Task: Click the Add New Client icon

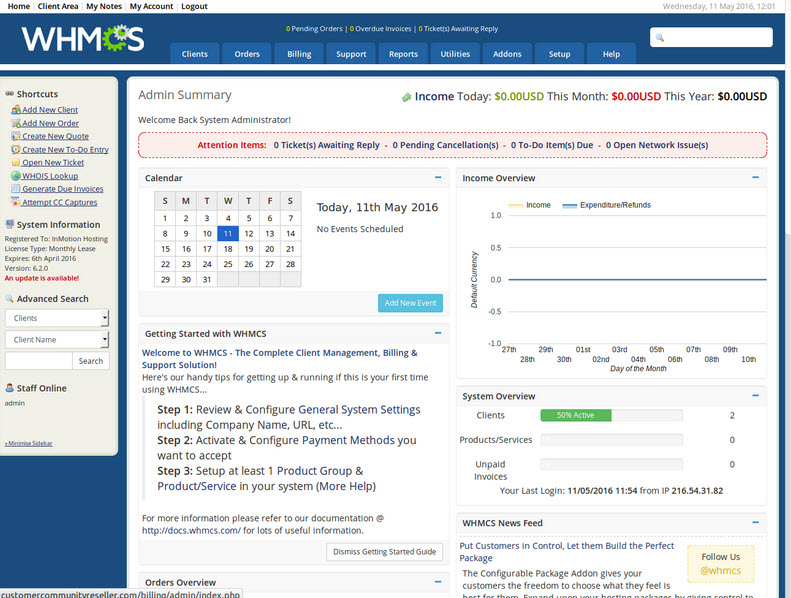Action: pyautogui.click(x=16, y=110)
